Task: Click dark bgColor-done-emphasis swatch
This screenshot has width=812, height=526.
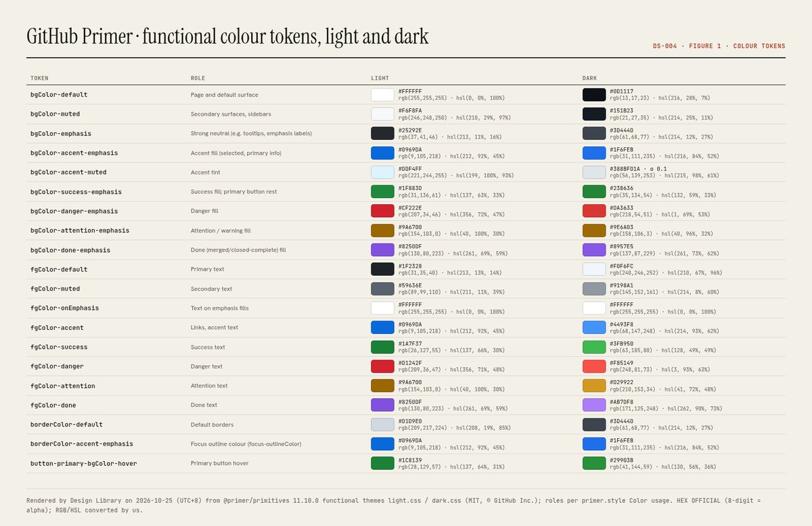Action: [594, 250]
